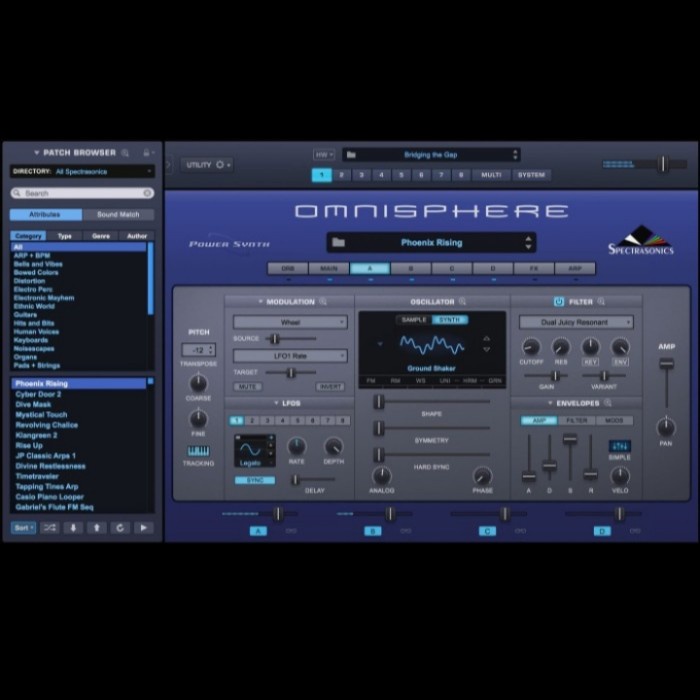This screenshot has width=700, height=700.
Task: Click the Amp level fader
Action: coord(667,383)
